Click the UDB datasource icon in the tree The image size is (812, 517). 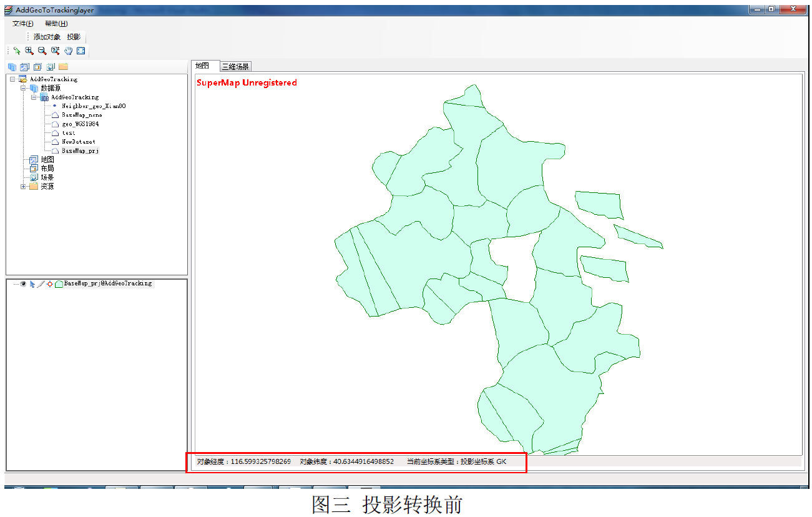[x=44, y=97]
